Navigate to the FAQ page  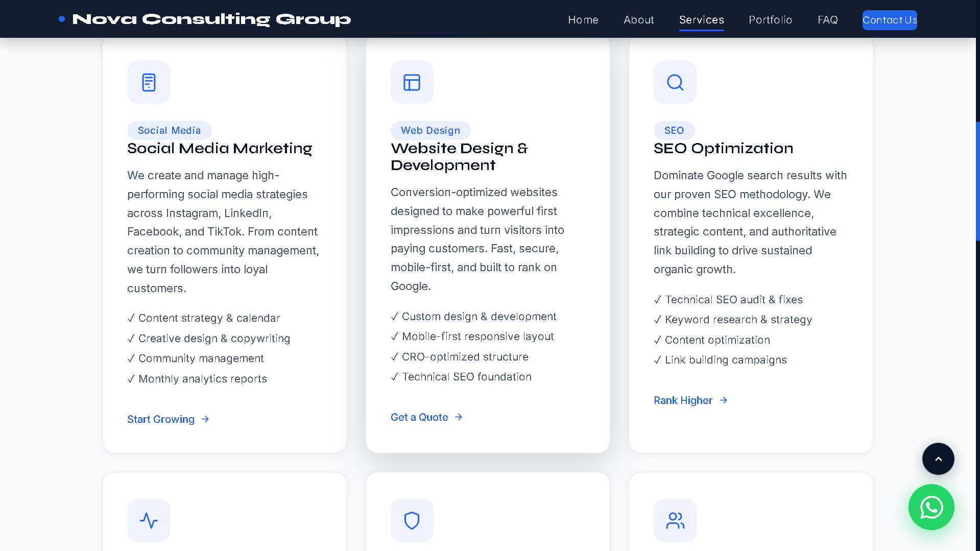point(827,20)
